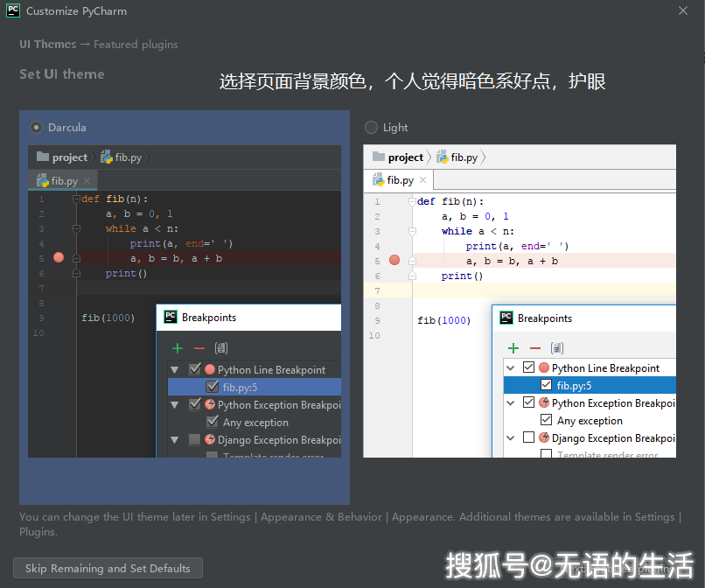Collapse Python Line Breakpoint node in Light preview
The height and width of the screenshot is (588, 705).
pos(510,368)
